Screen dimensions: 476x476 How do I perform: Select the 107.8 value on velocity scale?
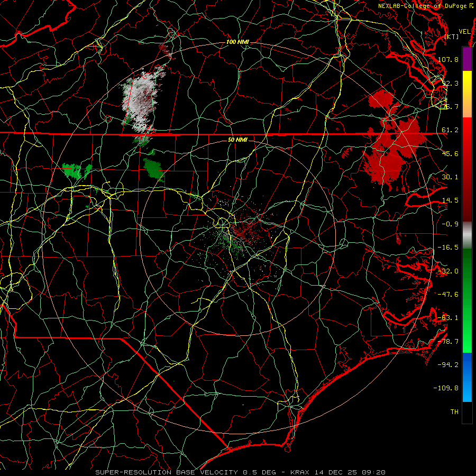coord(448,59)
